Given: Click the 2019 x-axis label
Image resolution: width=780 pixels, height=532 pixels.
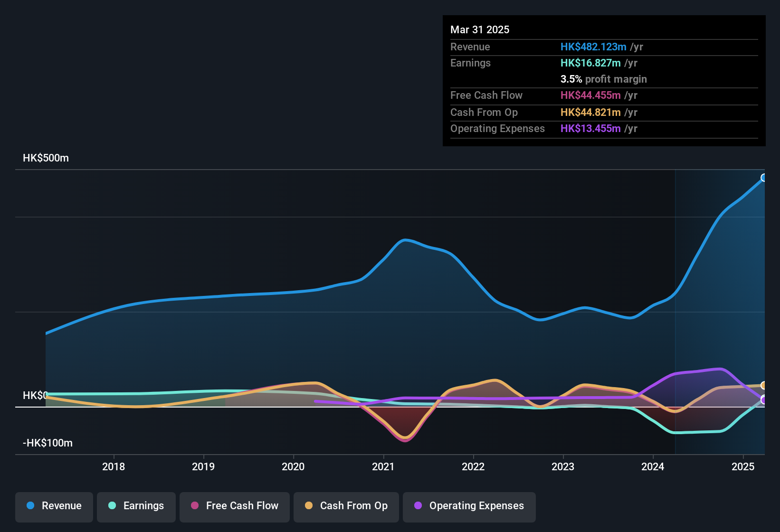Looking at the screenshot, I should pos(203,466).
